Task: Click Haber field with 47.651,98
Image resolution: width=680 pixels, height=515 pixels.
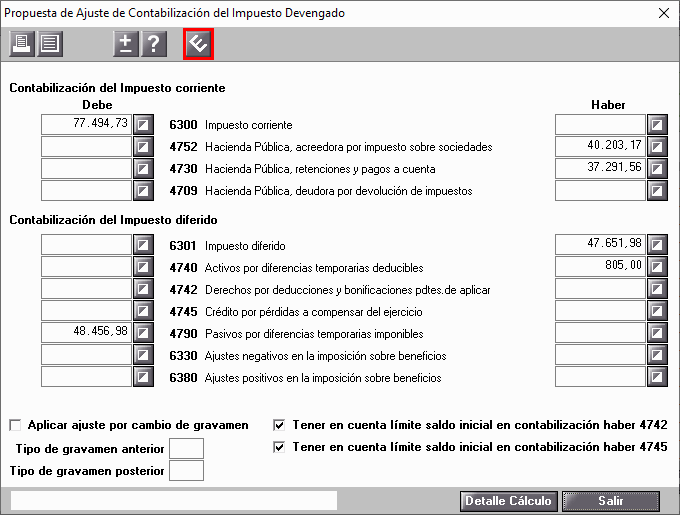Action: click(x=600, y=245)
